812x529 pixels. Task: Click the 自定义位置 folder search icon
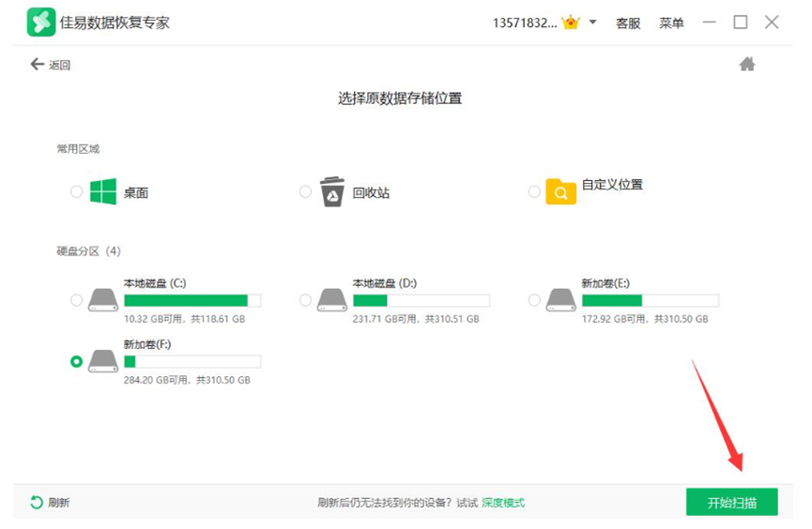(560, 191)
